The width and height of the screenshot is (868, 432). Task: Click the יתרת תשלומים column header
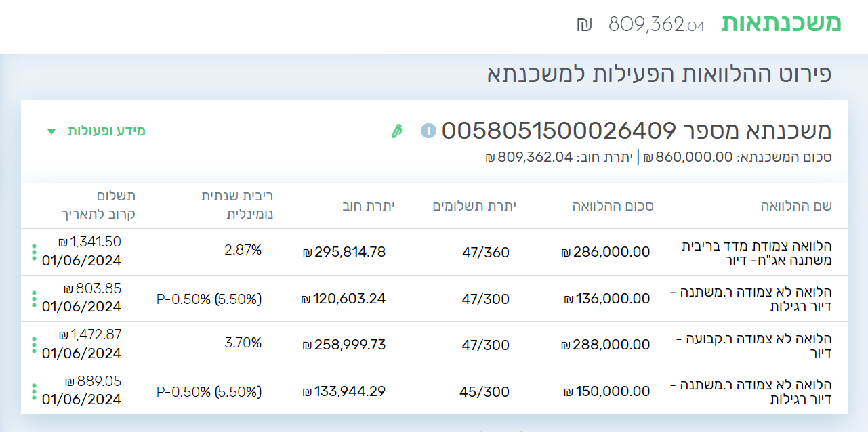click(x=474, y=206)
